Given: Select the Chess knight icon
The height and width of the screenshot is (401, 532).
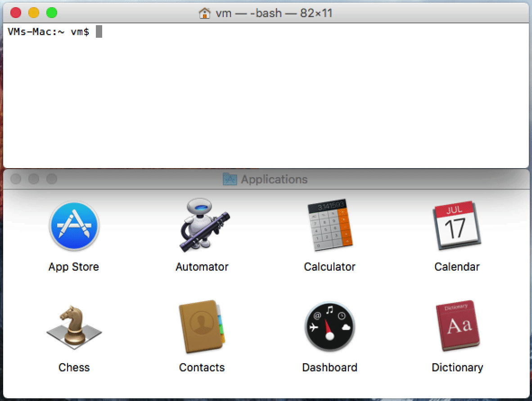Looking at the screenshot, I should click(x=74, y=327).
